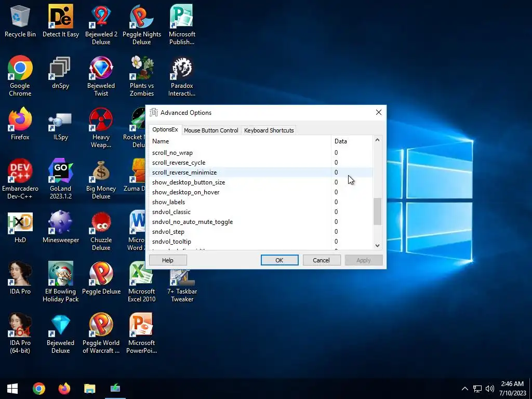
Task: Switch to Mouse Button Control tab
Action: 211,130
